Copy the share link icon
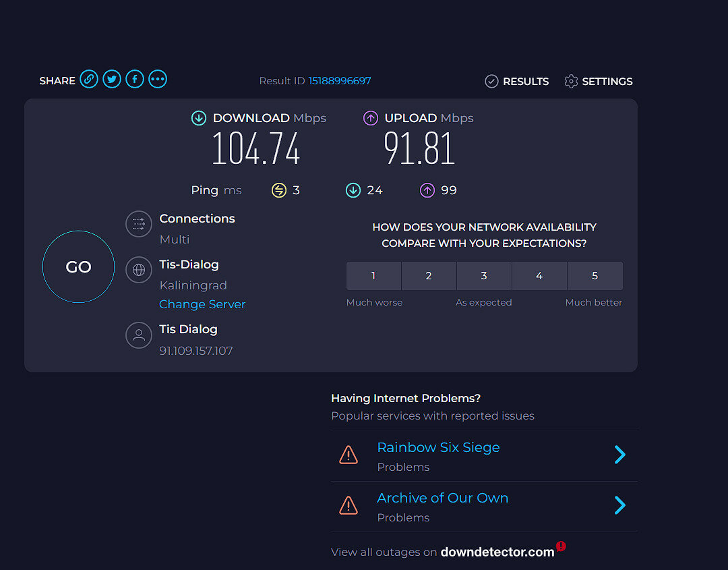 (x=89, y=80)
